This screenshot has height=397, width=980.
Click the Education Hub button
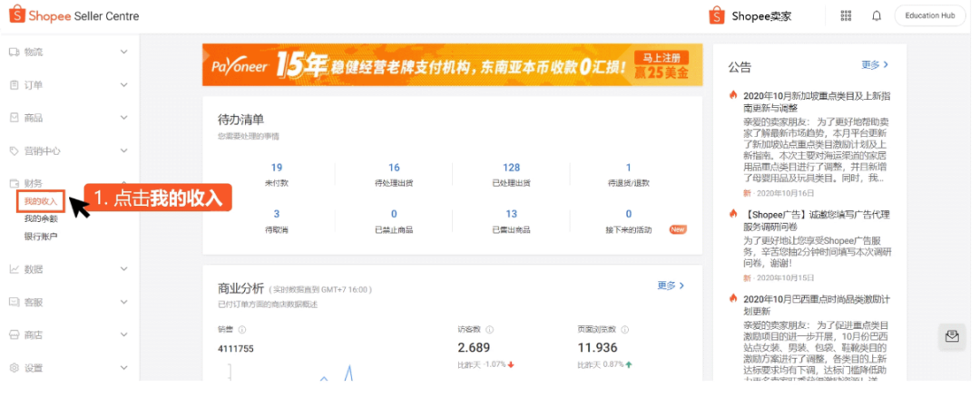929,15
